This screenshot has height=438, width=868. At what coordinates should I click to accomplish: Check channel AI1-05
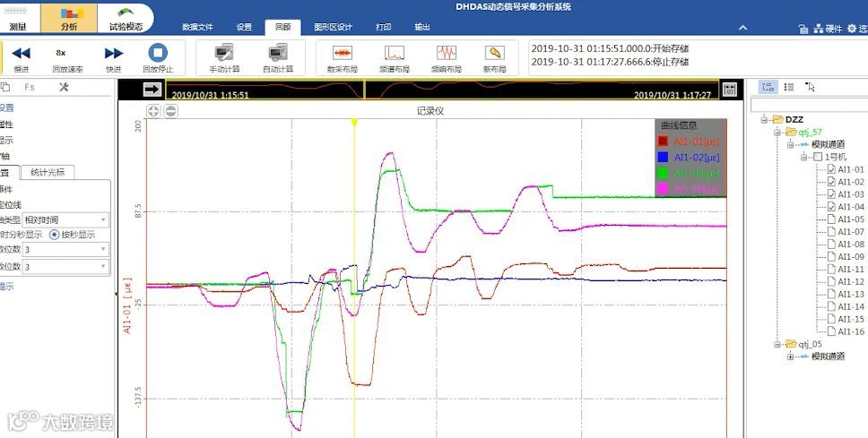pos(831,219)
